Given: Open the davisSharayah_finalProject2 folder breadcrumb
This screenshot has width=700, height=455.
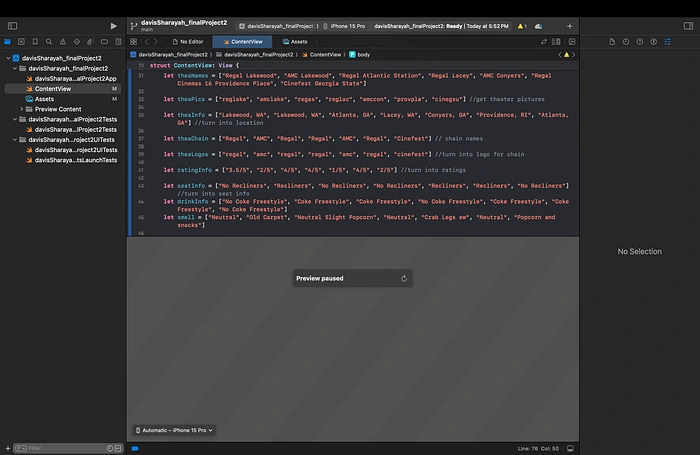Looking at the screenshot, I should (x=254, y=54).
